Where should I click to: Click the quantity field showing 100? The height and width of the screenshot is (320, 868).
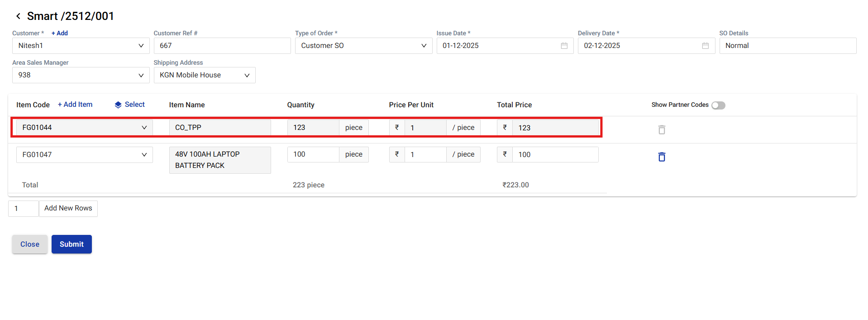313,155
